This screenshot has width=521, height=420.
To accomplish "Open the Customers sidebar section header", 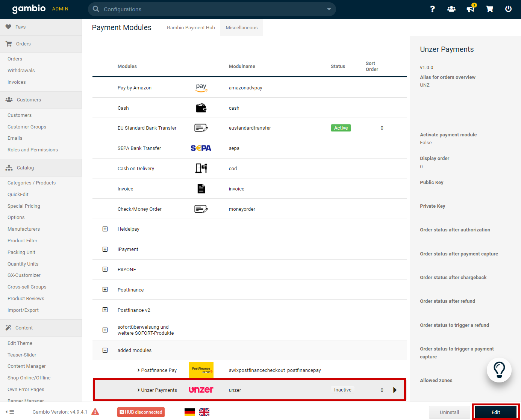I will point(41,100).
